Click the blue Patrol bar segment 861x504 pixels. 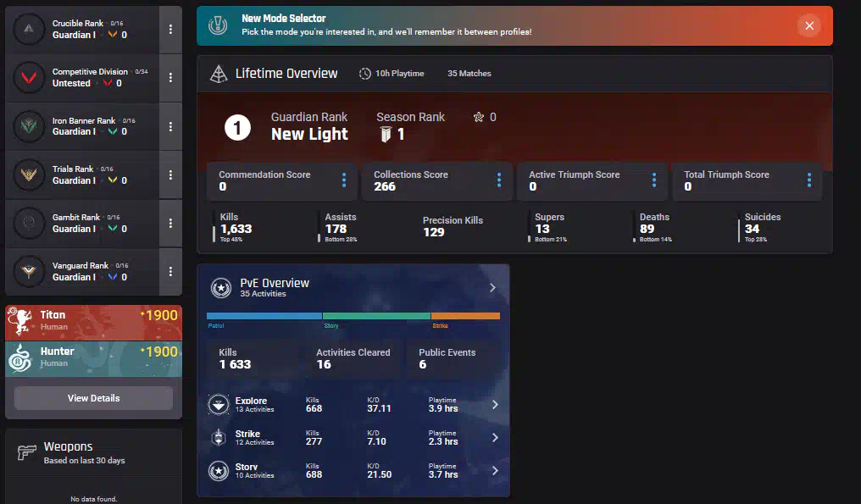tap(264, 316)
